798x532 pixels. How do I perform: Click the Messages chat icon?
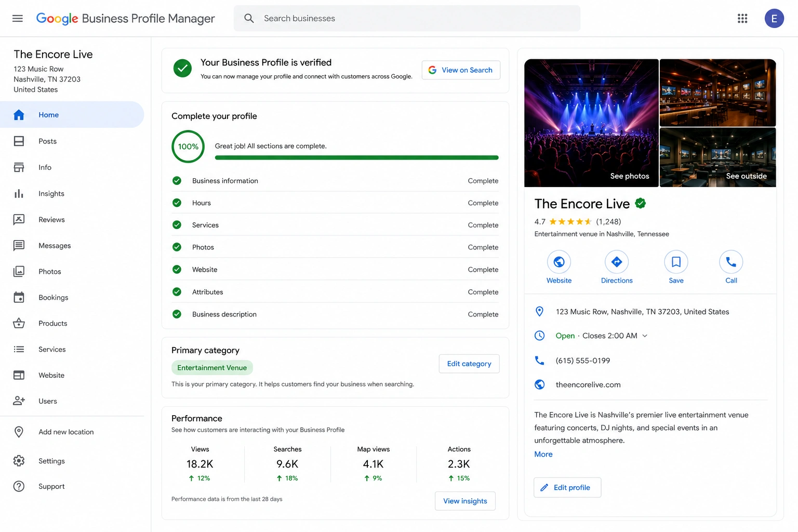(x=19, y=245)
